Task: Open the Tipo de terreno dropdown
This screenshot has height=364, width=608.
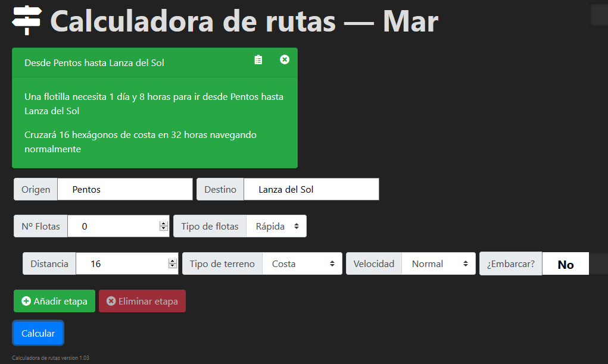Action: click(301, 263)
